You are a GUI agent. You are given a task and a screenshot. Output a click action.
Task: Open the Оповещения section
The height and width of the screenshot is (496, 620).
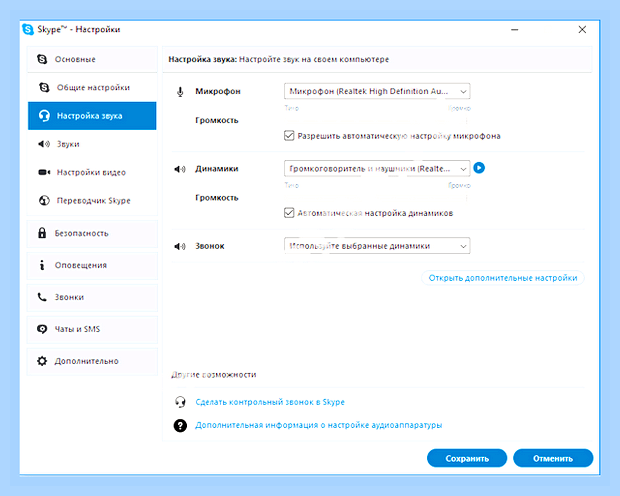click(x=92, y=265)
